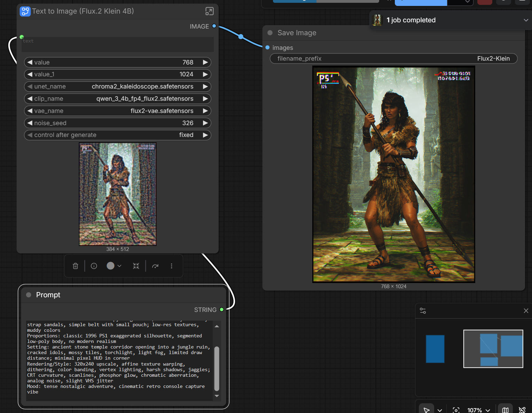Click the fit view icon
Image resolution: width=532 pixels, height=413 pixels.
click(x=456, y=410)
